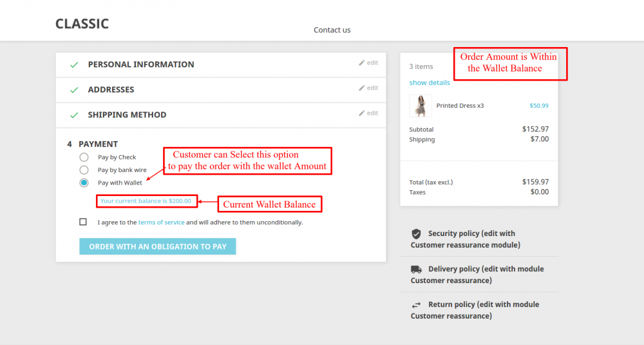
Task: Click the CLASSIC store logo
Action: point(82,24)
